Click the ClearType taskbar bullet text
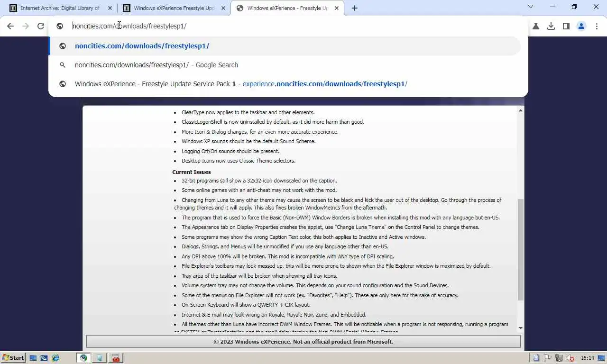The image size is (607, 364). click(x=248, y=112)
